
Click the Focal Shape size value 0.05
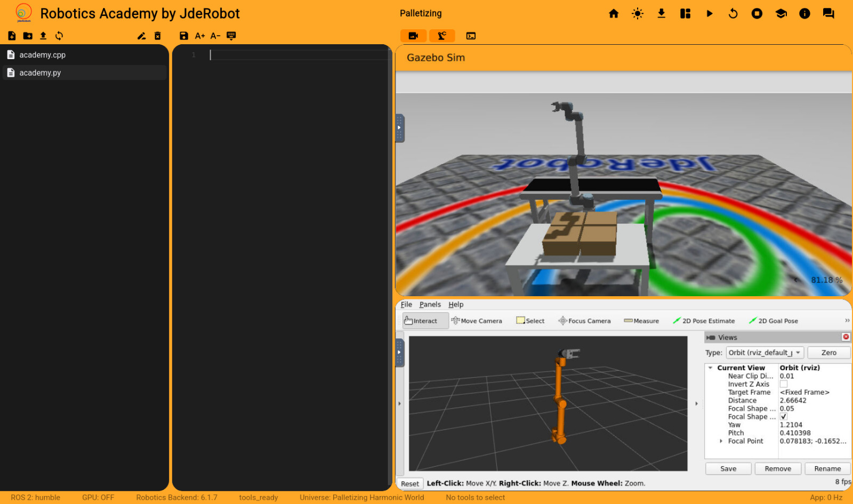(787, 409)
